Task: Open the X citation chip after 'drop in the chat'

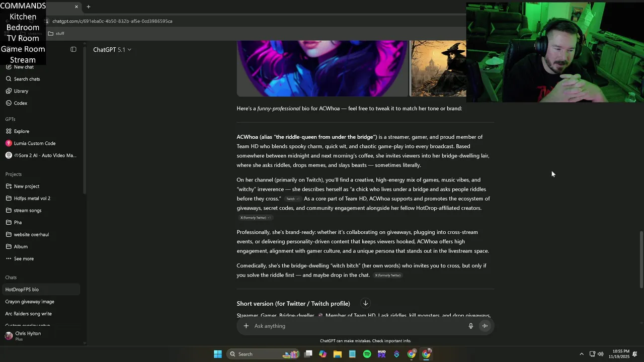Action: click(387, 276)
